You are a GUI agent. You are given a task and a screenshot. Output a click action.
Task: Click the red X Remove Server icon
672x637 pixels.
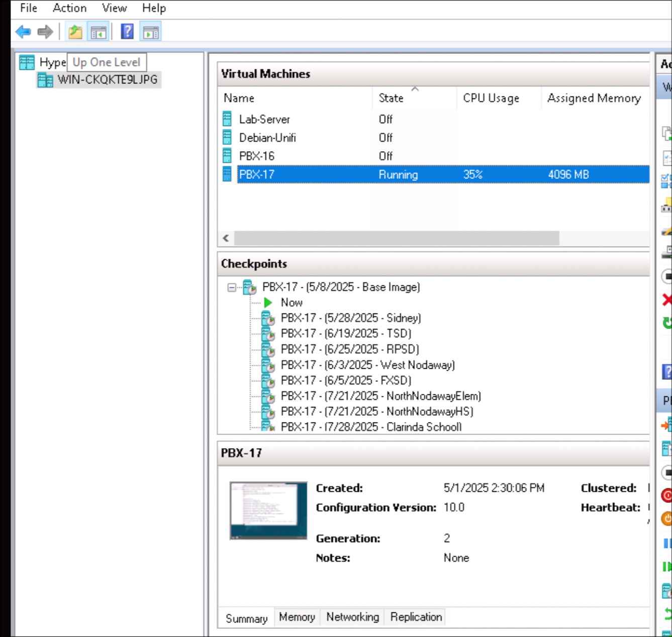pyautogui.click(x=667, y=300)
